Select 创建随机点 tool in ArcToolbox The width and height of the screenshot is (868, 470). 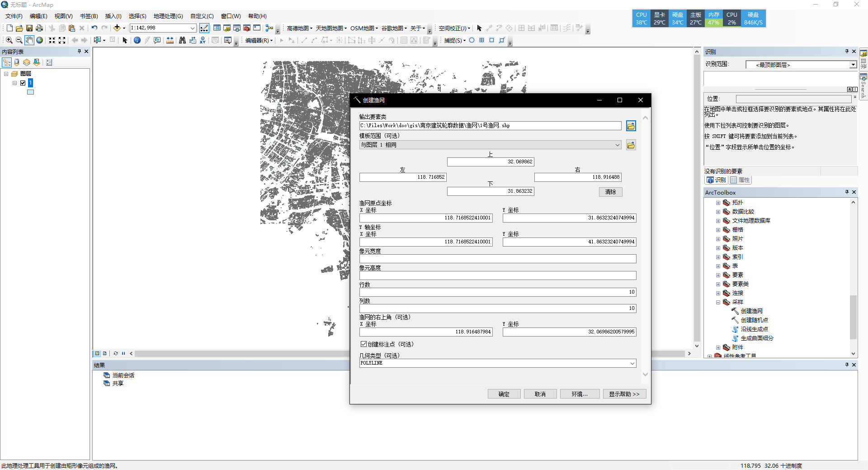[x=754, y=320]
